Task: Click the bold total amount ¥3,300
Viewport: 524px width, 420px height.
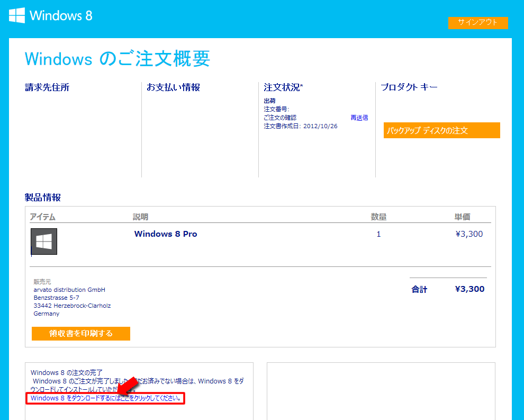Action: [469, 289]
